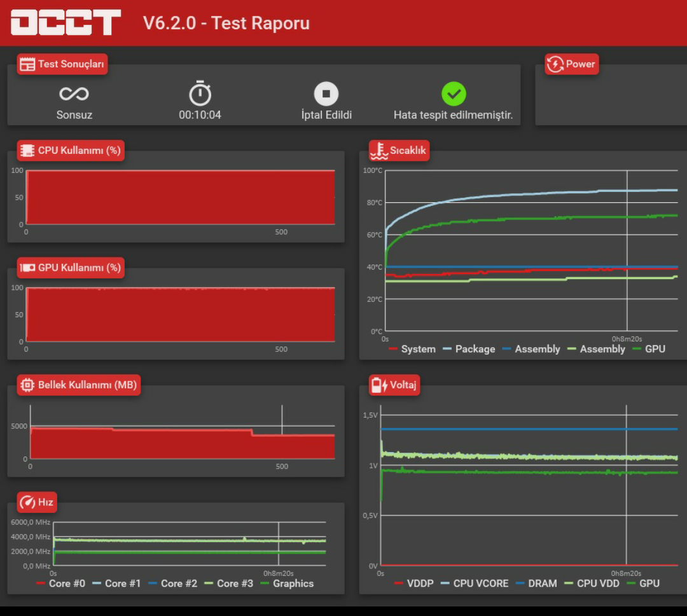Toggle GPU series in voltage legend

tap(643, 583)
